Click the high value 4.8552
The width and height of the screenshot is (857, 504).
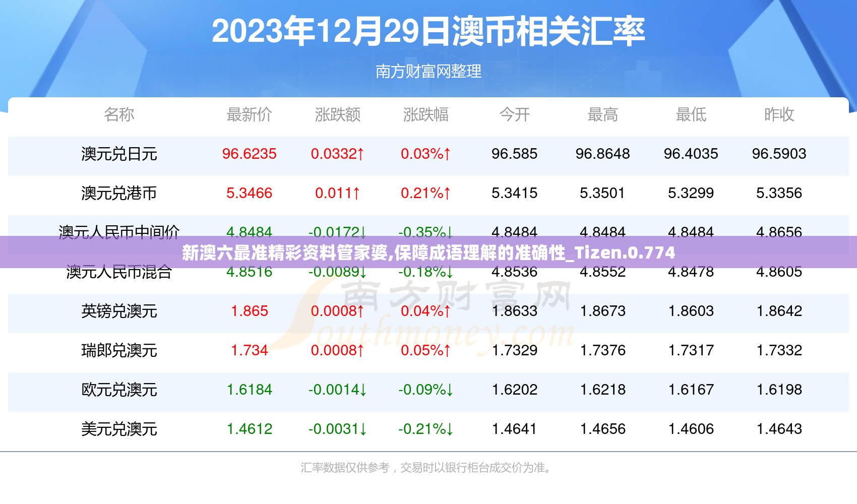(x=603, y=273)
